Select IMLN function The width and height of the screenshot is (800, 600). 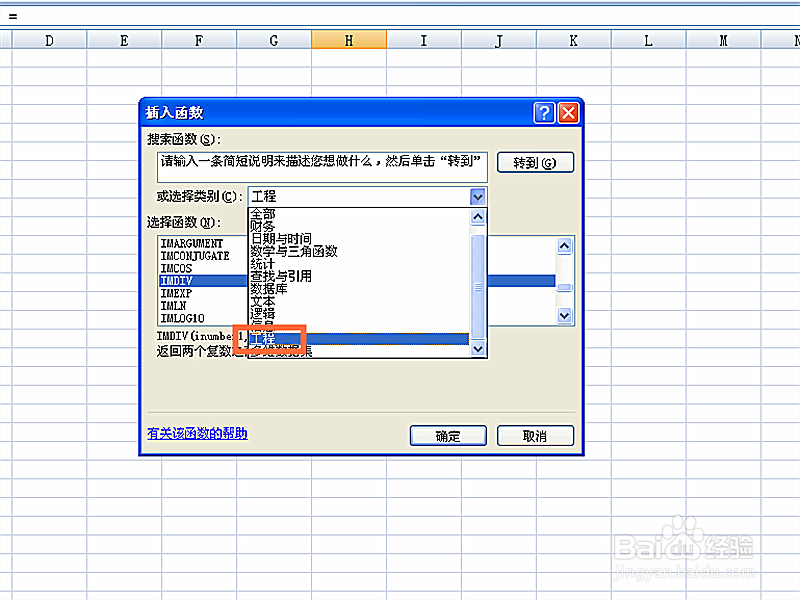[173, 306]
